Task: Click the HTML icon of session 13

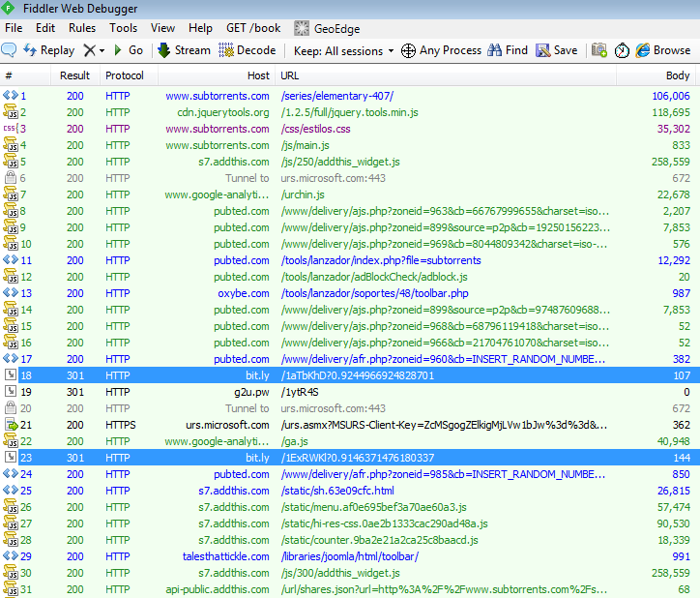Action: pos(11,293)
